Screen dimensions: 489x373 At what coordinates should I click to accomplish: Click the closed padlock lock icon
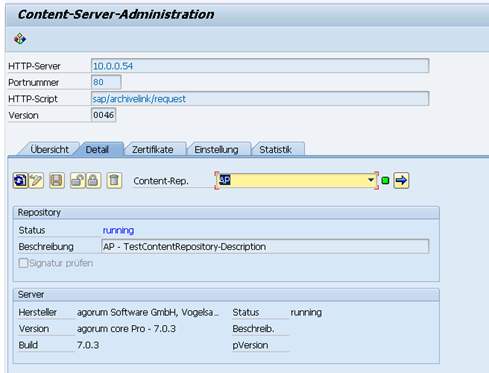pyautogui.click(x=93, y=181)
